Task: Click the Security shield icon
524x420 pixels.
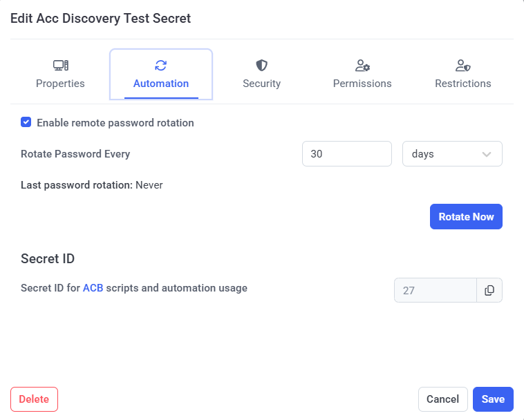Action: pos(261,66)
